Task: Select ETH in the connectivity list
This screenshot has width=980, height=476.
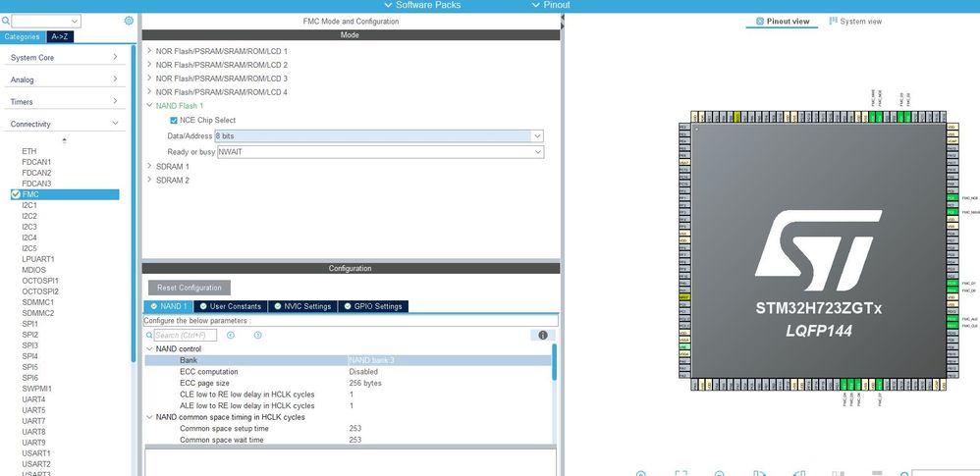Action: click(x=28, y=151)
